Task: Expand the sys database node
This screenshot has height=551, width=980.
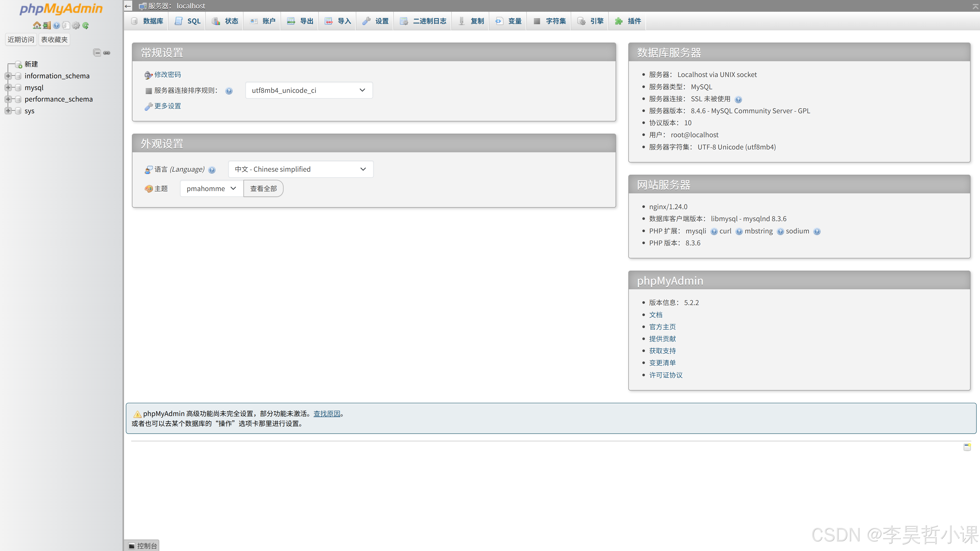Action: [8, 111]
